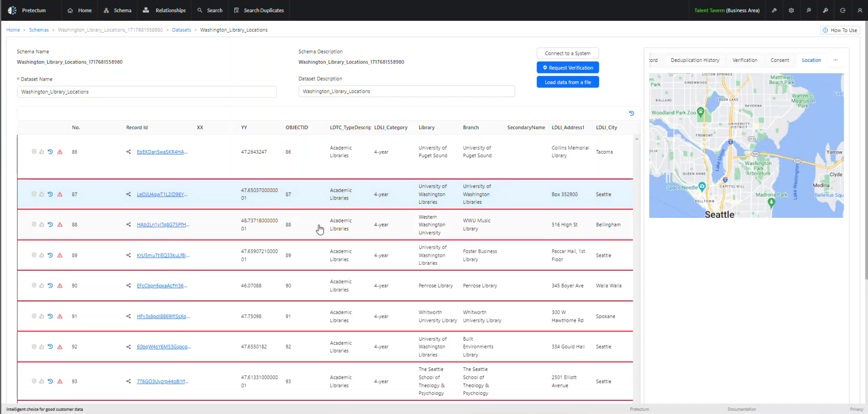Expand the more tabs ellipsis menu
This screenshot has width=868, height=414.
835,60
